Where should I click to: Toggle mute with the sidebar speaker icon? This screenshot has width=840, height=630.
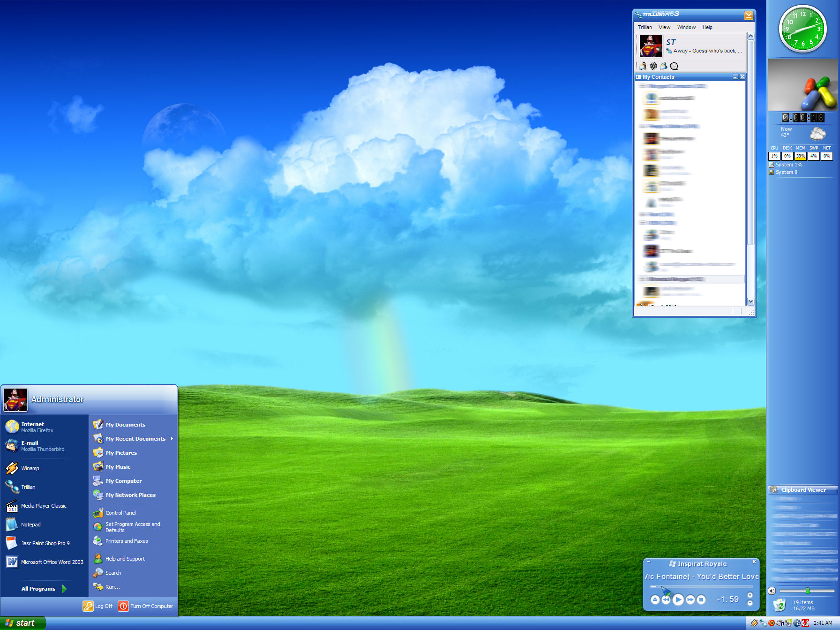pos(772,591)
